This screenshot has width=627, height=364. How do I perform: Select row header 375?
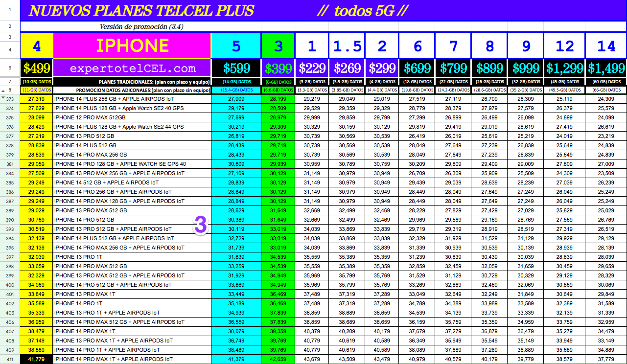(10, 117)
